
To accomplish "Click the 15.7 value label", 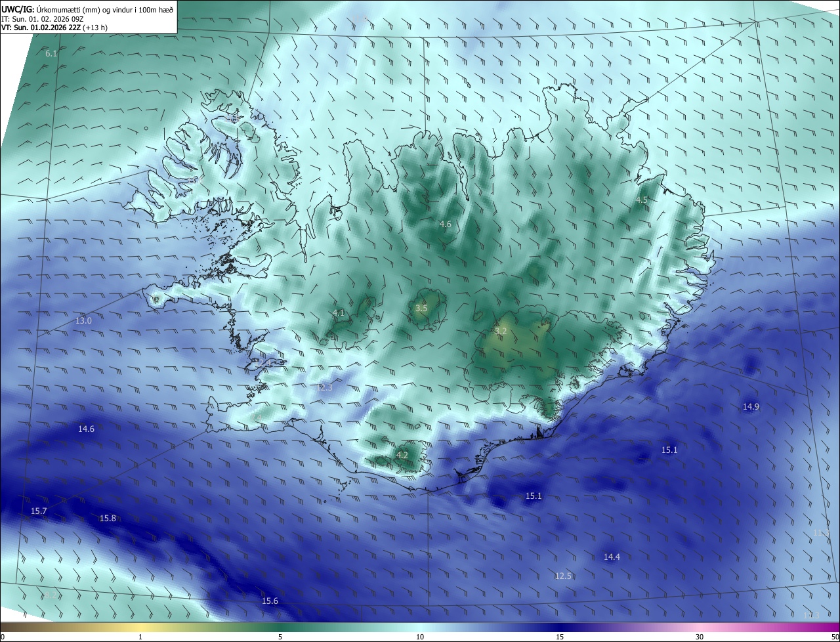I will pos(39,511).
